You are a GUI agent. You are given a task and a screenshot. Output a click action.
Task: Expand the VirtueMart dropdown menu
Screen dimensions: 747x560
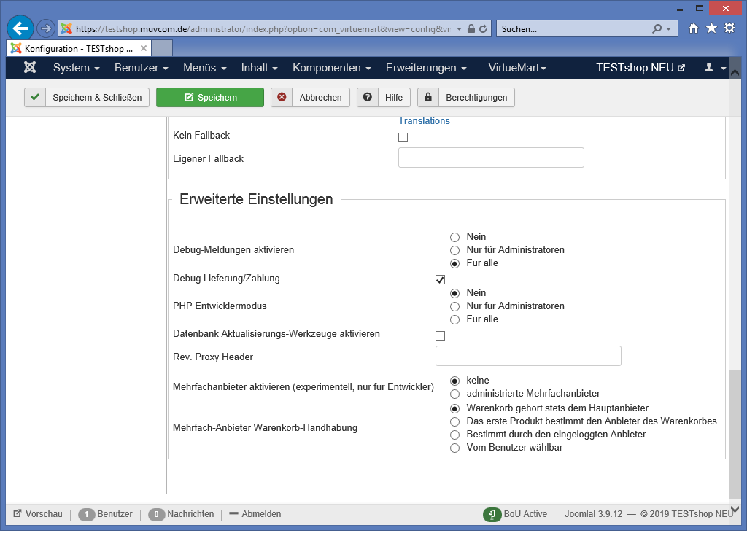516,68
